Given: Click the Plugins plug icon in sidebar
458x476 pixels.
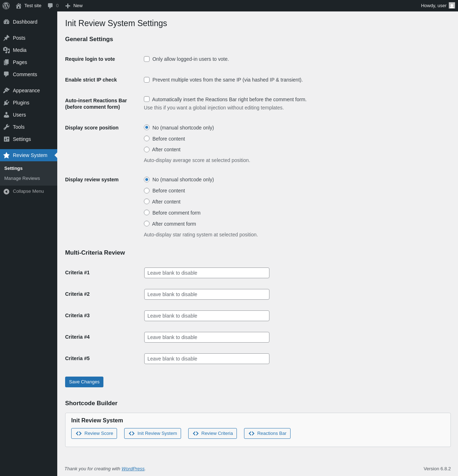Looking at the screenshot, I should point(6,103).
